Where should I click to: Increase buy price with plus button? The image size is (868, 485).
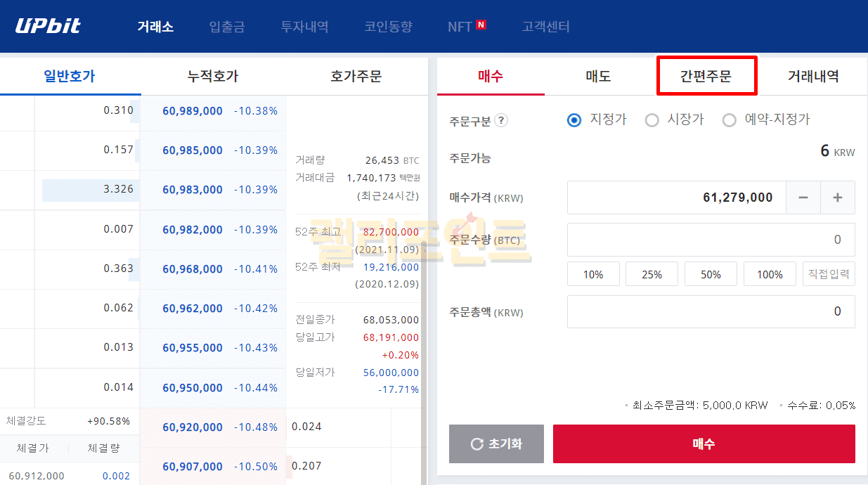click(x=838, y=198)
